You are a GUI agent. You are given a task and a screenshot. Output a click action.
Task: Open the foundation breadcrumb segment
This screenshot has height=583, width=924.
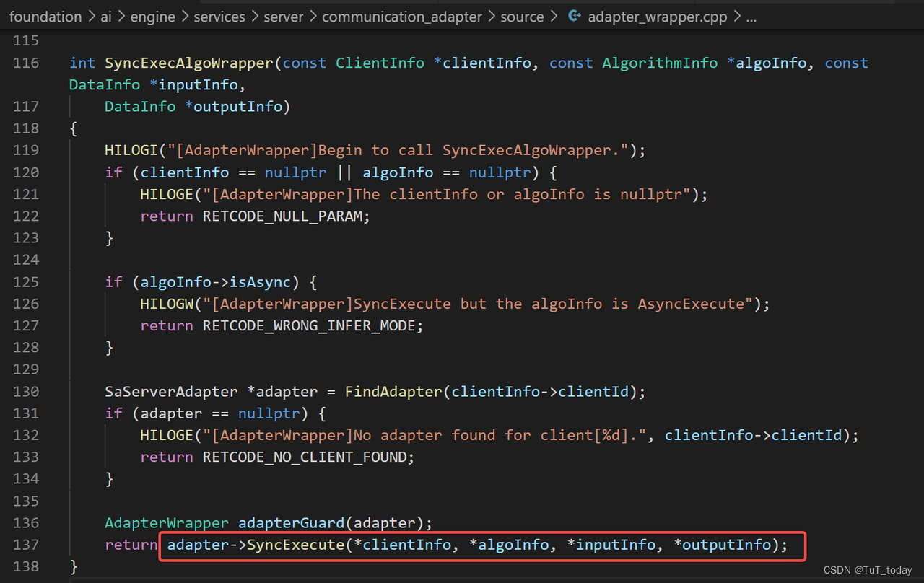[x=45, y=17]
